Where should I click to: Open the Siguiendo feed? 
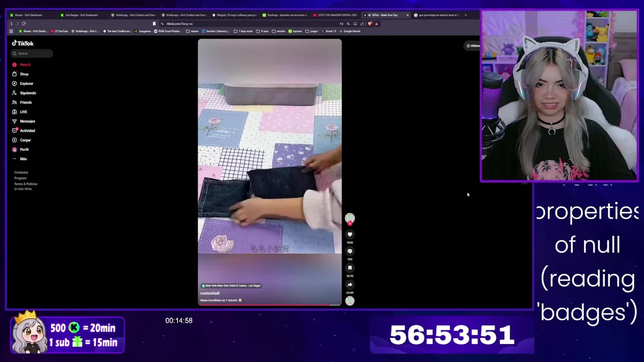click(24, 93)
